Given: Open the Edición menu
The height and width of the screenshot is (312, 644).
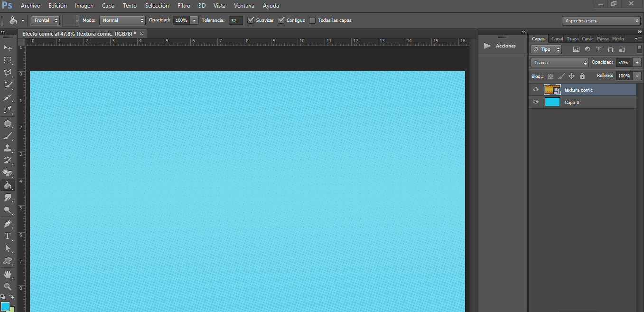Looking at the screenshot, I should (x=57, y=6).
